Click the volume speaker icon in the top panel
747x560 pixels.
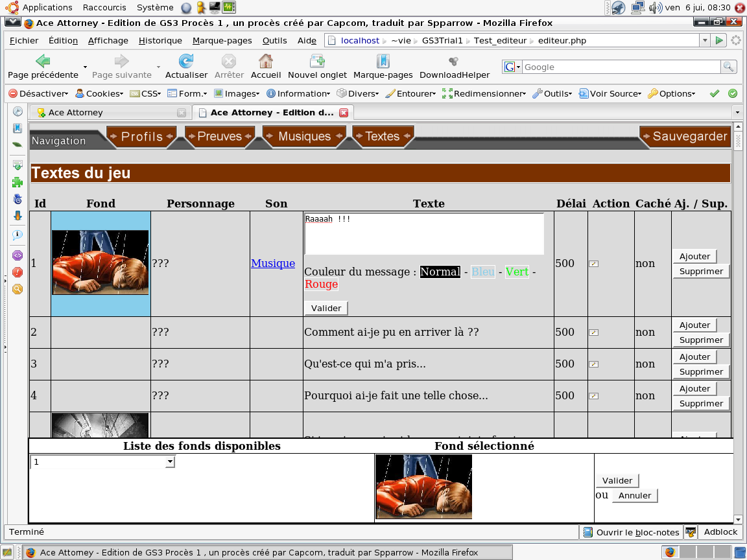656,7
